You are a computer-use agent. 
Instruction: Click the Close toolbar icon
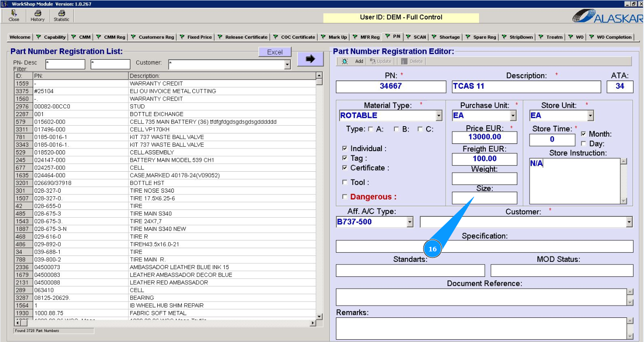[x=14, y=14]
